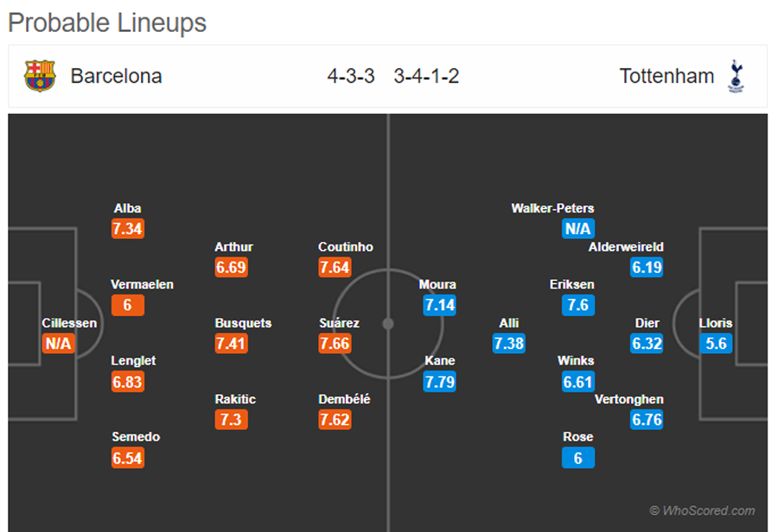Select Vertonghen's 6.76 rating badge
This screenshot has width=778, height=532.
point(647,420)
